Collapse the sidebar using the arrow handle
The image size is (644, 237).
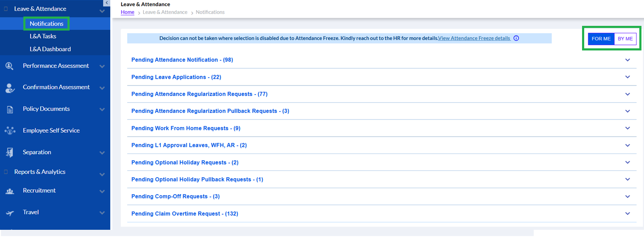point(106,3)
